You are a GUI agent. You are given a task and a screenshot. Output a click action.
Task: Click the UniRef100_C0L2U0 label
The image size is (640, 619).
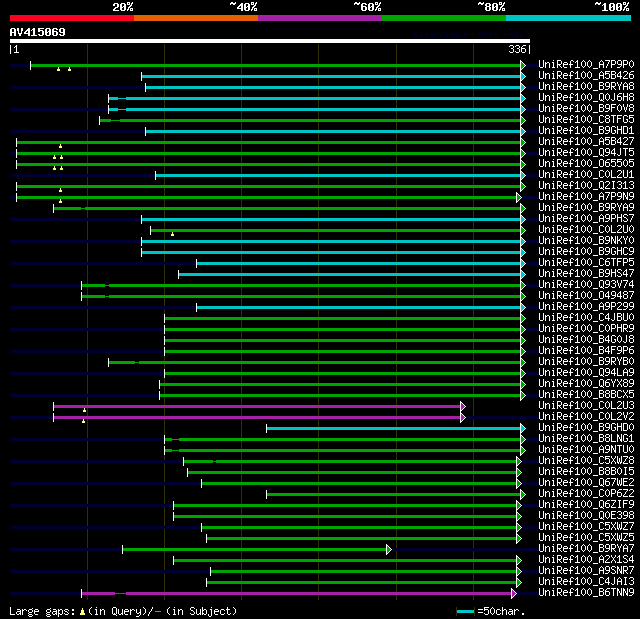tap(586, 230)
